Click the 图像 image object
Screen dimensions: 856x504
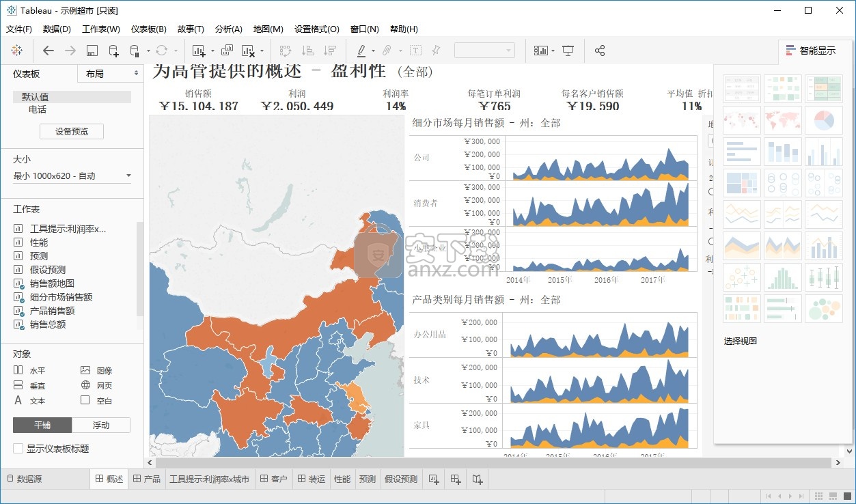tap(97, 370)
